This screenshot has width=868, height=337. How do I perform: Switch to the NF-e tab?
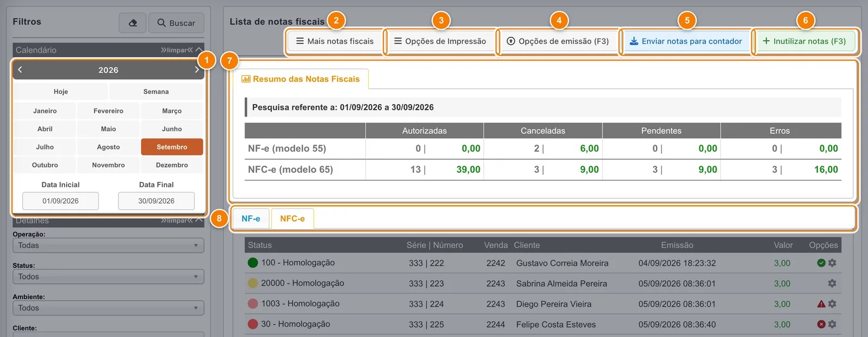click(251, 218)
